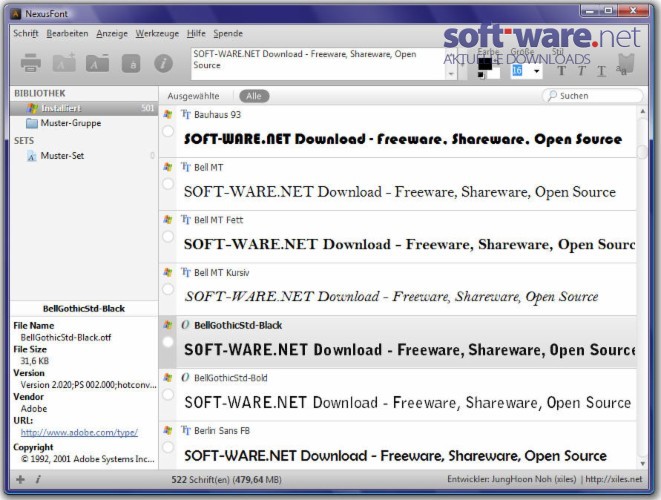The height and width of the screenshot is (500, 661).
Task: Click the NexusFont title bar app icon
Action: coord(16,14)
